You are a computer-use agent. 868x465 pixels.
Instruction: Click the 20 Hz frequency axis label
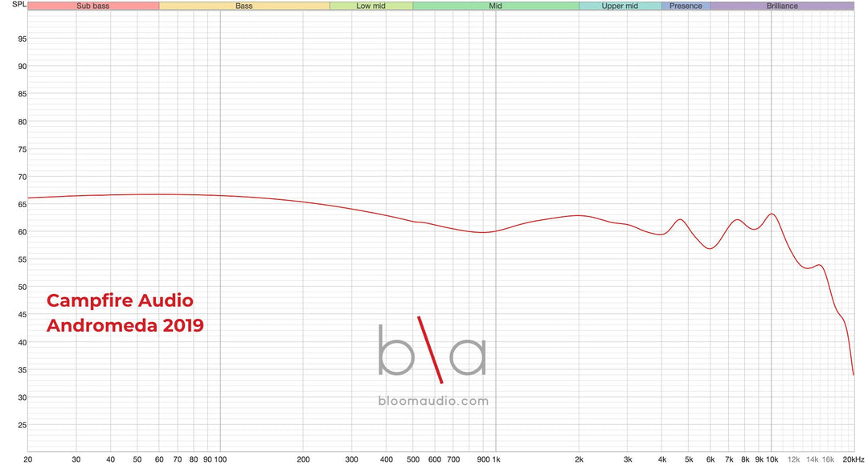(28, 459)
